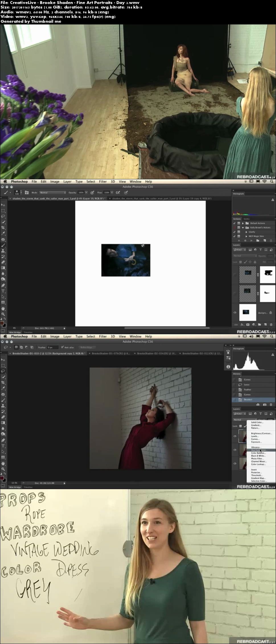Click the History panel camera snapshot icon
This screenshot has width=276, height=644.
[x=265, y=404]
